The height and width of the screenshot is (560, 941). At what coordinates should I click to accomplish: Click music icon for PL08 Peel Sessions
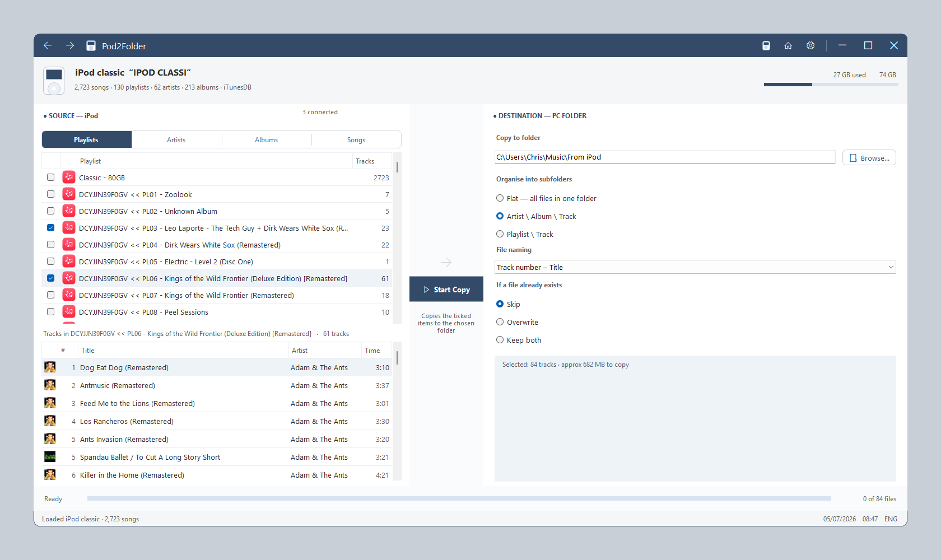click(69, 311)
